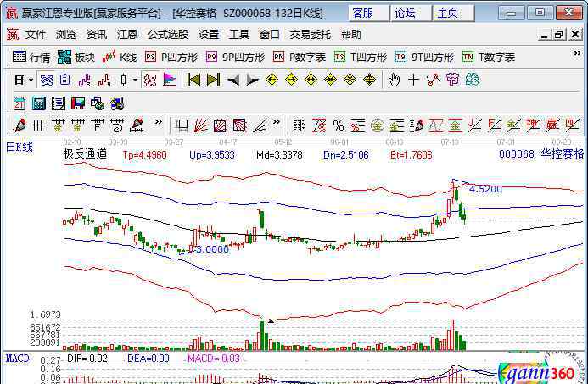The width and height of the screenshot is (588, 384).
Task: Select the crosshair cursor tool
Action: tap(413, 80)
